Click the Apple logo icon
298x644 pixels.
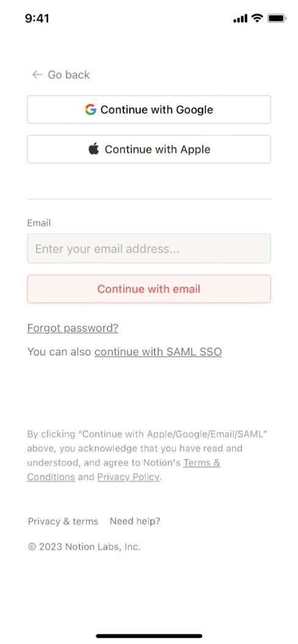tap(93, 149)
